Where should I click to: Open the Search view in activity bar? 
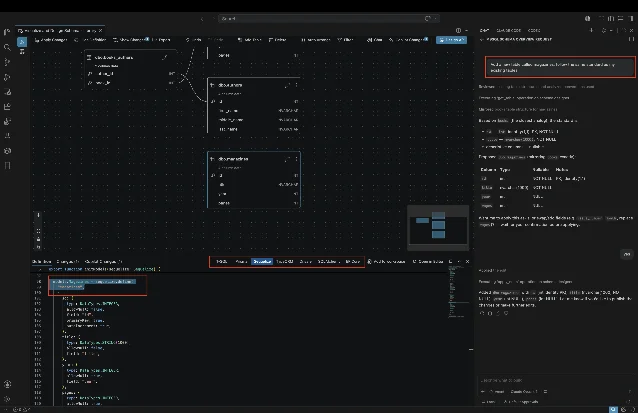click(x=7, y=47)
